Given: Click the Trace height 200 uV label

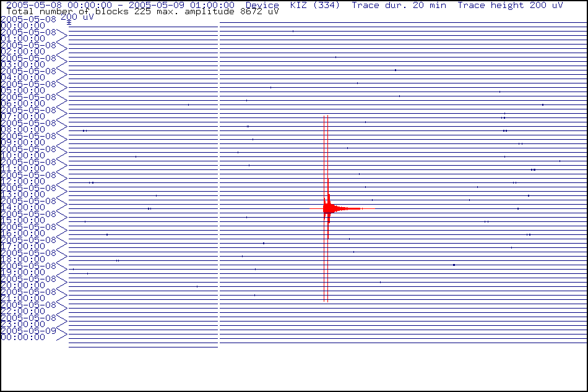Looking at the screenshot, I should [x=510, y=5].
